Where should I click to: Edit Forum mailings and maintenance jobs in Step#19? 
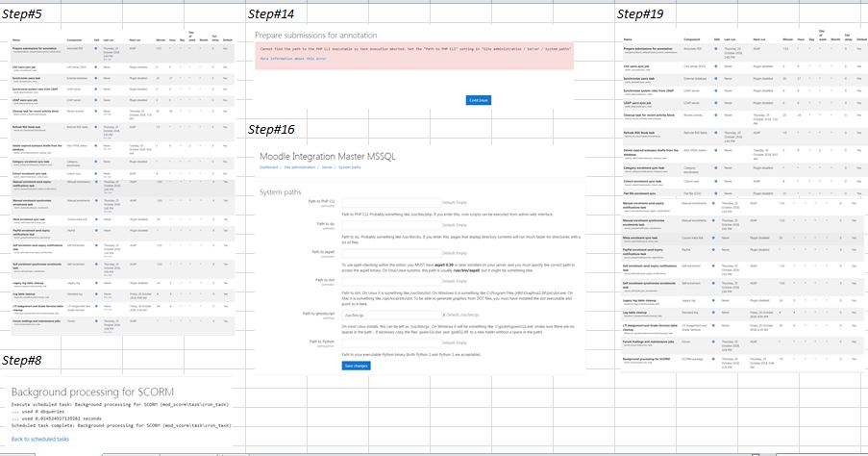pos(715,342)
